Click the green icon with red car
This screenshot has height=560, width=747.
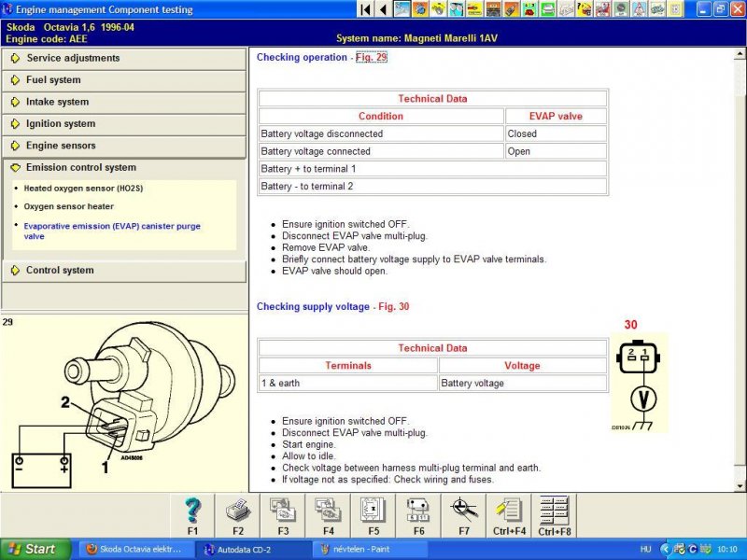tap(529, 9)
